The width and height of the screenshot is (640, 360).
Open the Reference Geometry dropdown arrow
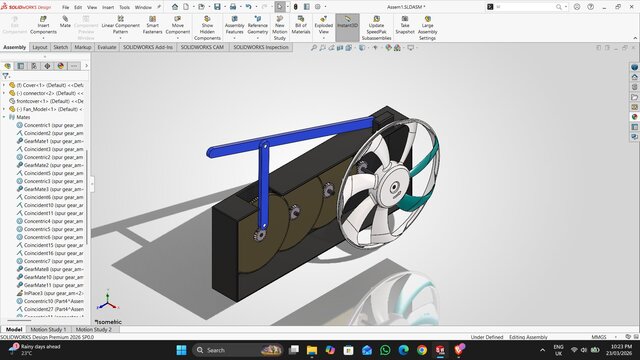pos(258,38)
